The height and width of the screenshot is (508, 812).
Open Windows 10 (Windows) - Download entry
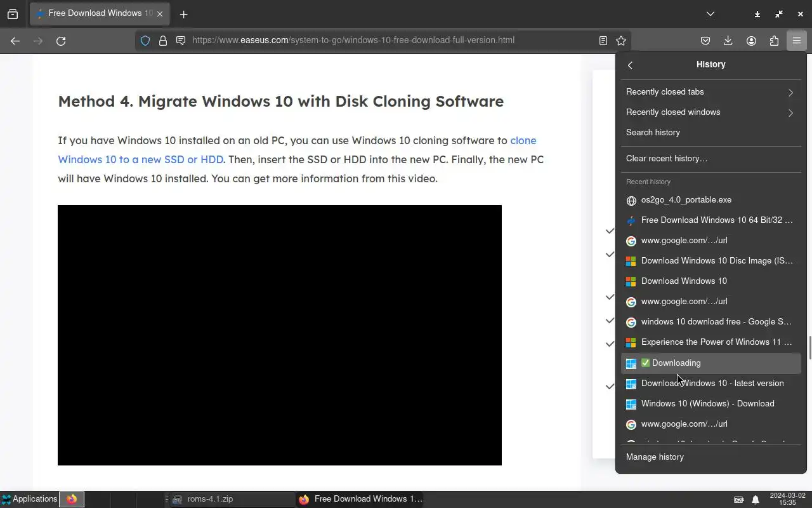[710, 404]
